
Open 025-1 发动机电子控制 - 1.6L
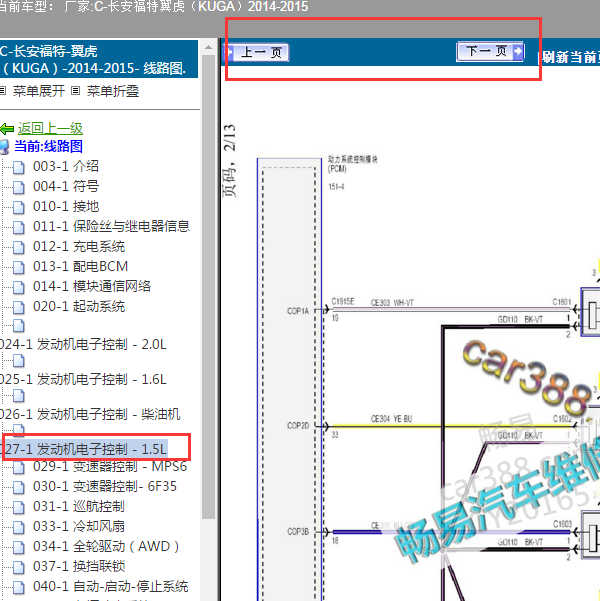[83, 379]
